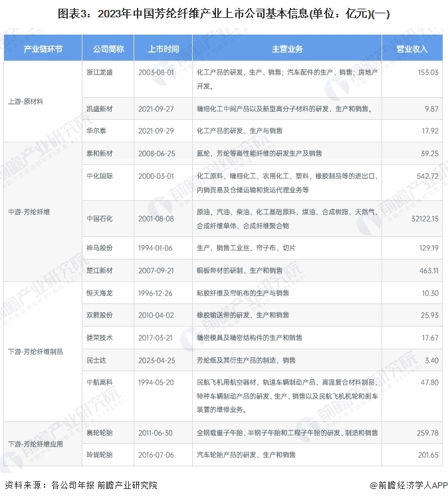This screenshot has height=499, width=448.
Task: Select listing date 2021-09-29
Action: [x=156, y=131]
